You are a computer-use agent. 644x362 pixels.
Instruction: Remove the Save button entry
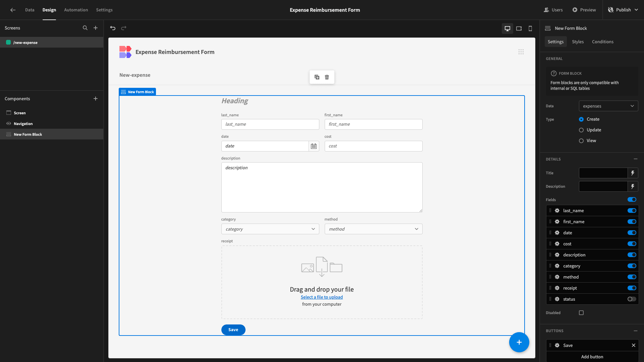(634, 345)
